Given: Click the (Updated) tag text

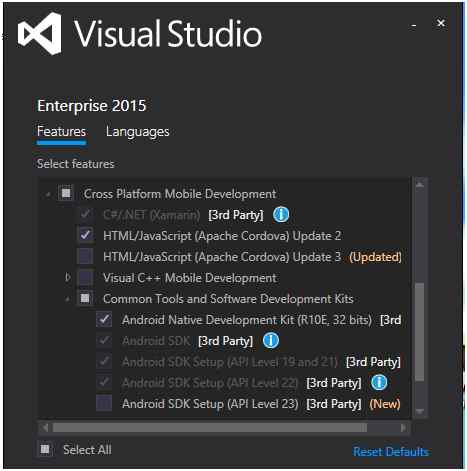Looking at the screenshot, I should pyautogui.click(x=375, y=257).
